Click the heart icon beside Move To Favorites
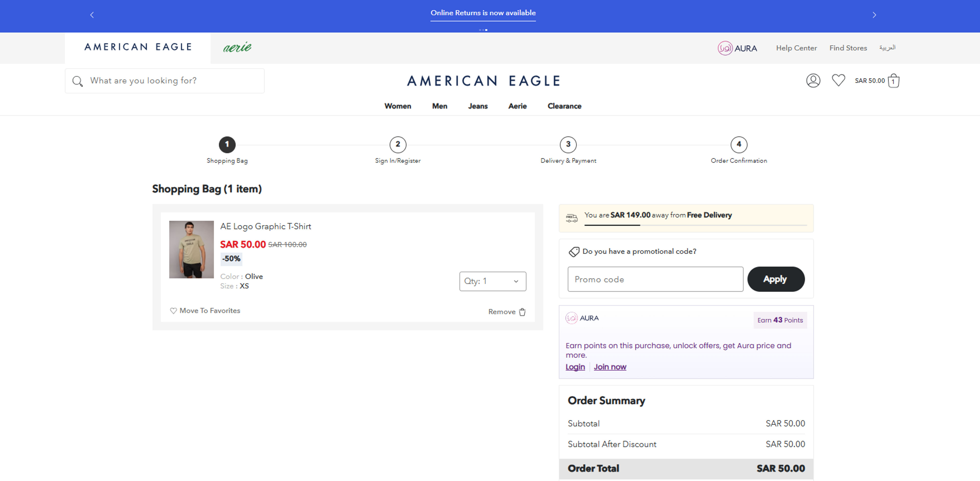 [173, 311]
